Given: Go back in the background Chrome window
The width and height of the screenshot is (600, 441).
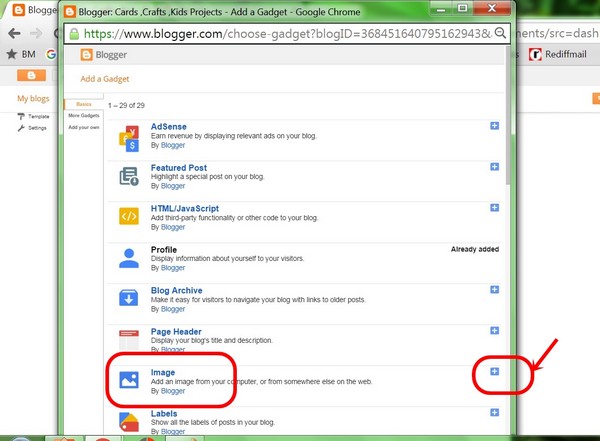Looking at the screenshot, I should point(14,33).
